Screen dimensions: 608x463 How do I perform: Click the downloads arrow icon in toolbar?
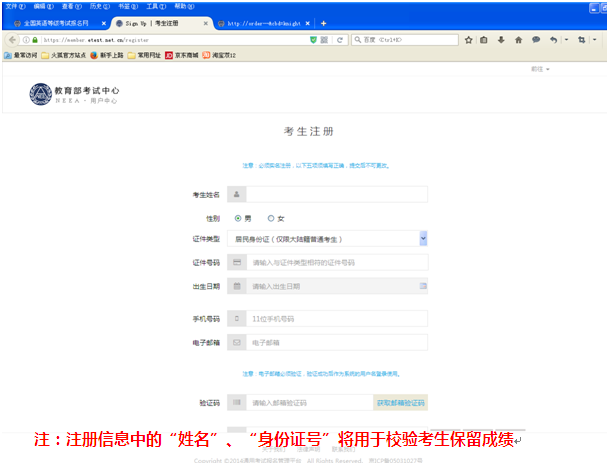coord(502,39)
